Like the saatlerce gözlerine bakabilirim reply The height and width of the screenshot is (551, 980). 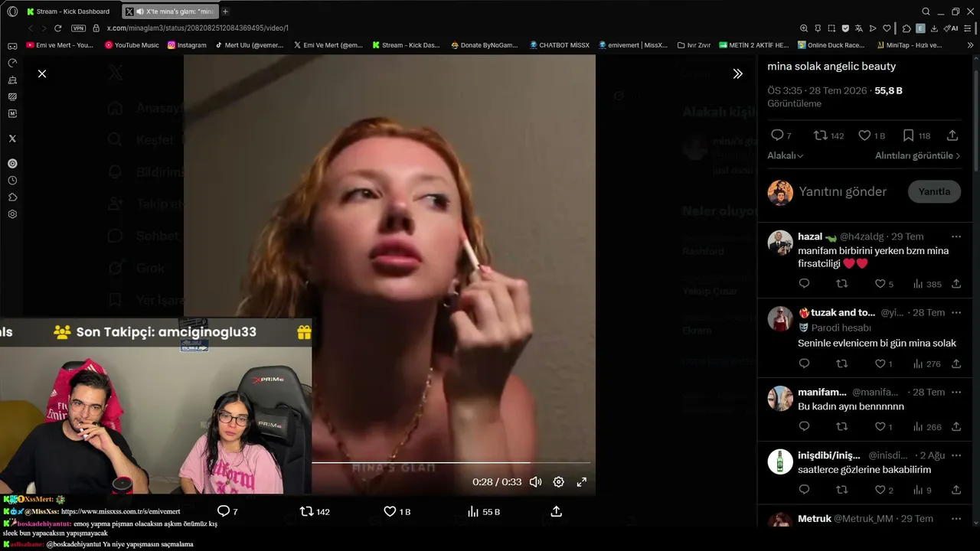880,491
